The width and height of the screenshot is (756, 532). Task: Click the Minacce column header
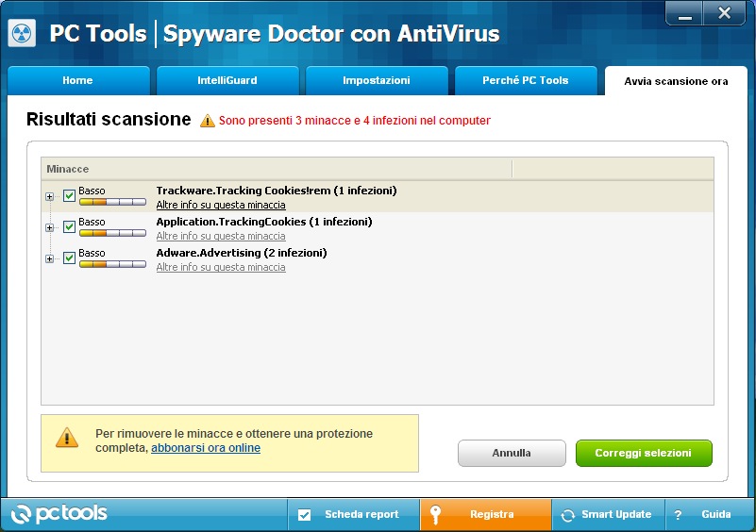276,169
